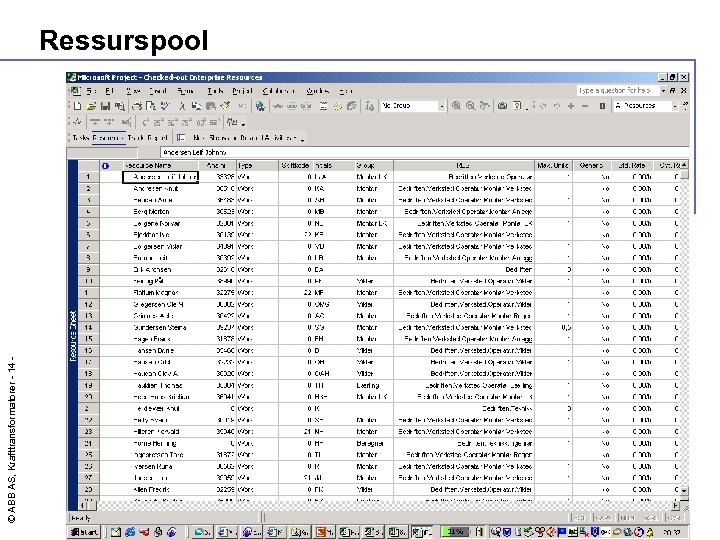
Task: Open Resources in the Project Guide toolbar
Action: [107, 138]
